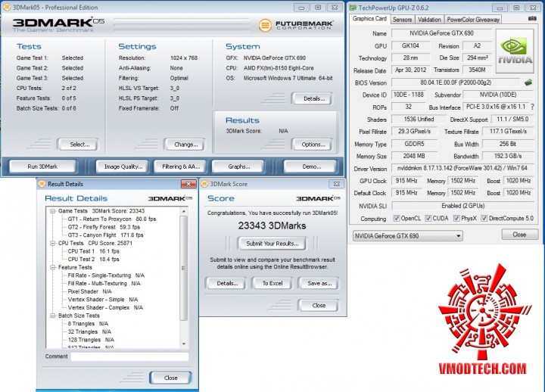Click the Save as button
The width and height of the screenshot is (545, 392).
coord(319,283)
